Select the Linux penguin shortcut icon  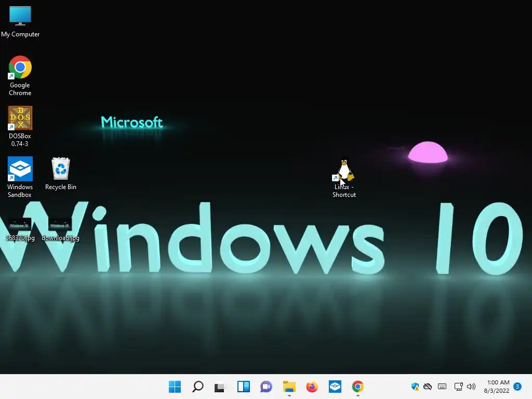(x=344, y=170)
